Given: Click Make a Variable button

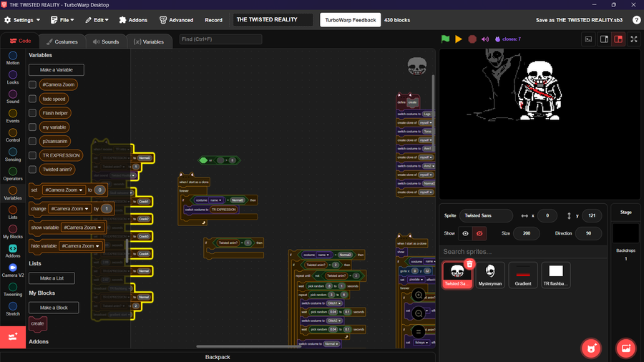Looking at the screenshot, I should 57,70.
